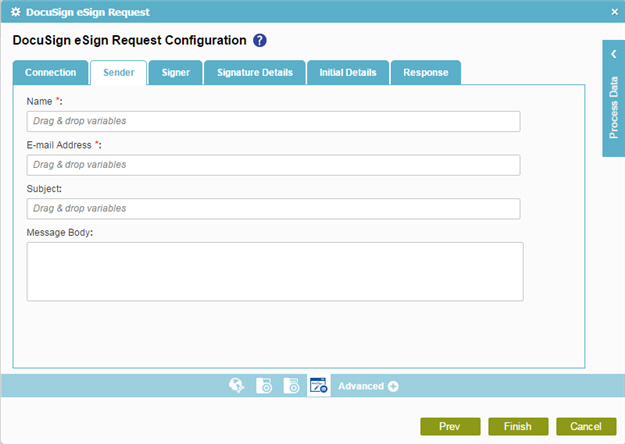Select the highlighted form settings icon
This screenshot has width=625, height=444.
tap(318, 385)
